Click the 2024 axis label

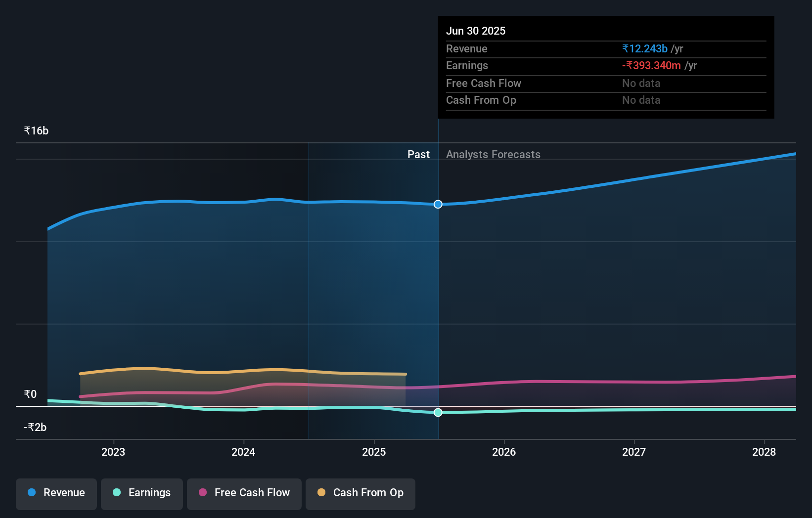(x=243, y=452)
